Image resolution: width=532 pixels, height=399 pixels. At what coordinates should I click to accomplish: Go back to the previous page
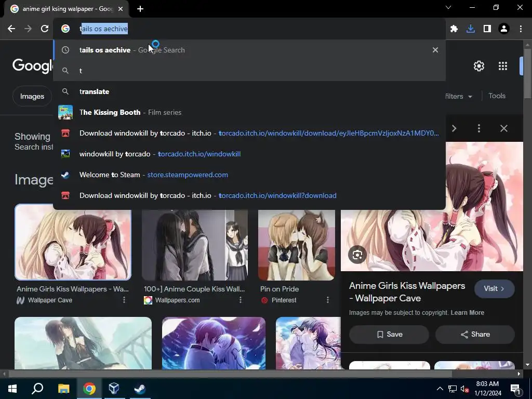[11, 29]
